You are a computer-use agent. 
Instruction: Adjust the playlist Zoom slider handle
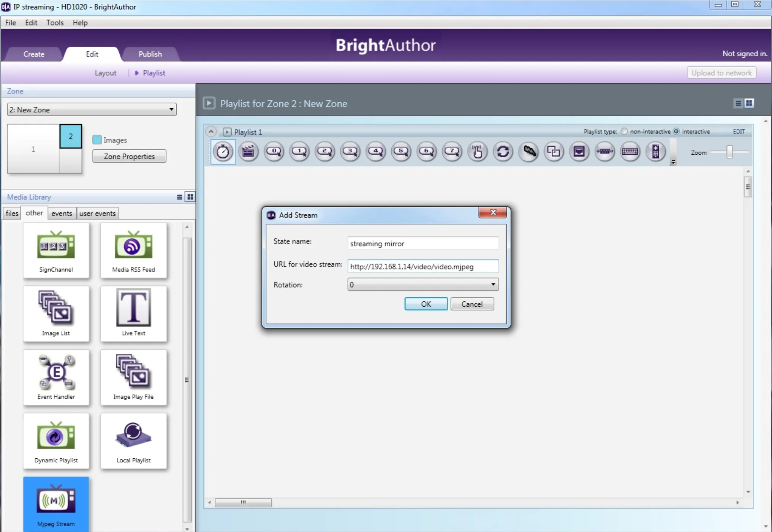pyautogui.click(x=729, y=152)
